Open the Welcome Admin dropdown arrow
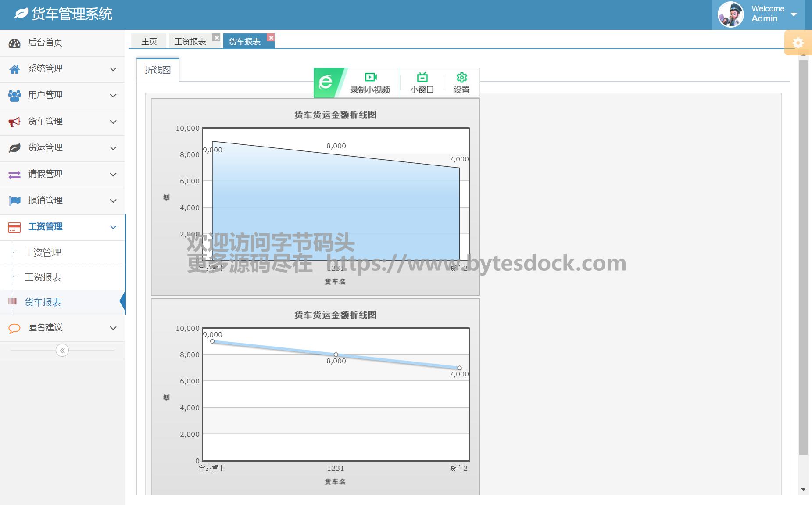The height and width of the screenshot is (505, 812). (794, 14)
